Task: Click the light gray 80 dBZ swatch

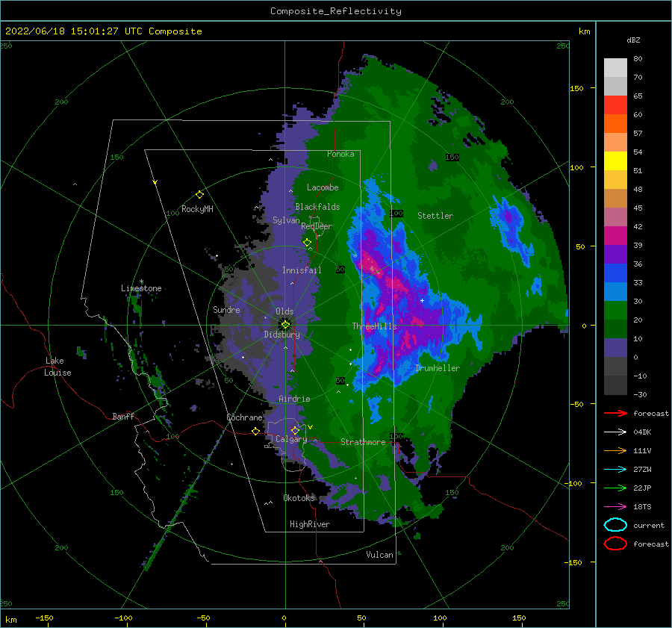Action: click(x=615, y=68)
